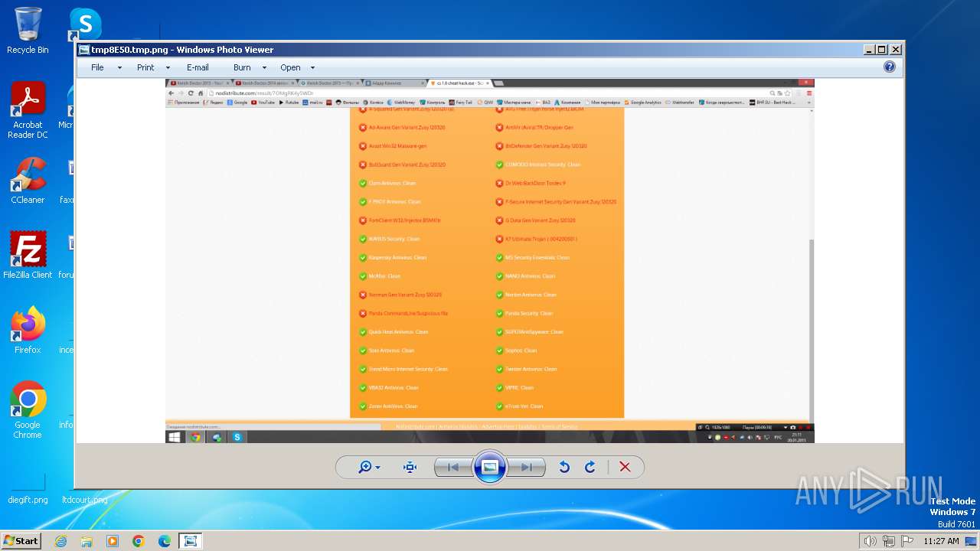The height and width of the screenshot is (551, 980).
Task: Open Windows Media Player from taskbar
Action: pyautogui.click(x=113, y=541)
